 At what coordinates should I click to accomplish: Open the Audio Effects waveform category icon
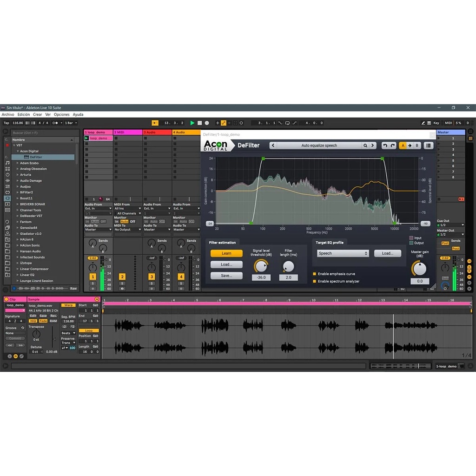pos(7,181)
